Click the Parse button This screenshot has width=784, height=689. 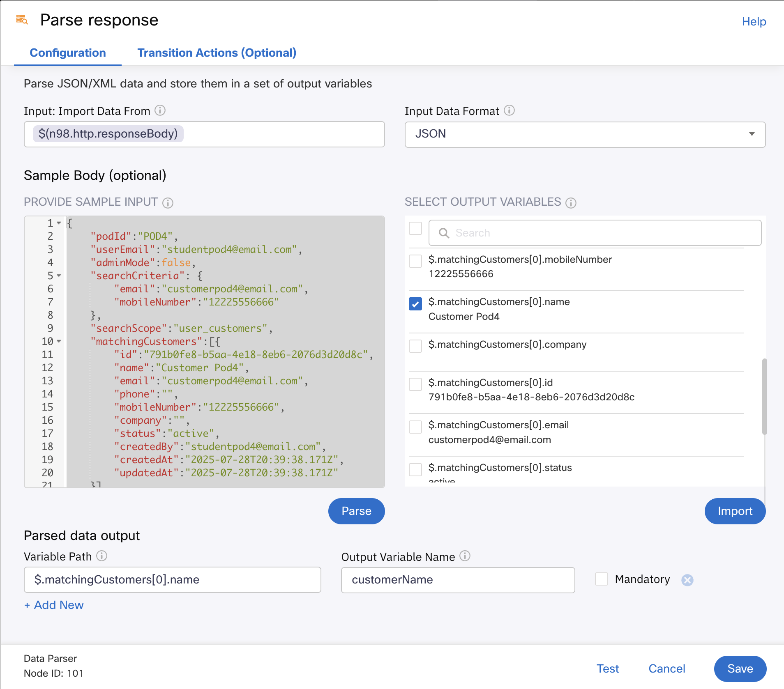pyautogui.click(x=356, y=511)
